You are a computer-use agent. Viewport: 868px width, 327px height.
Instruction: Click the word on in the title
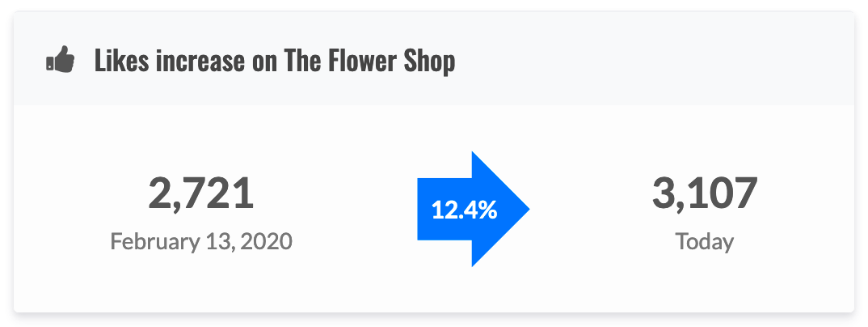coord(264,63)
